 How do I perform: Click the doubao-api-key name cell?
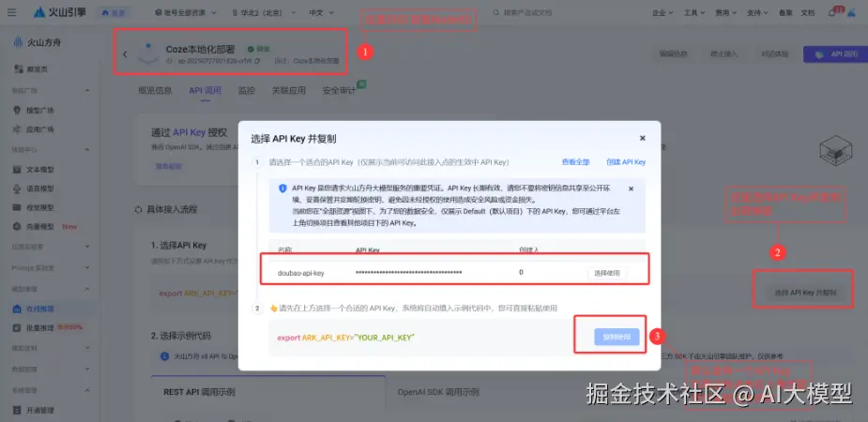300,273
